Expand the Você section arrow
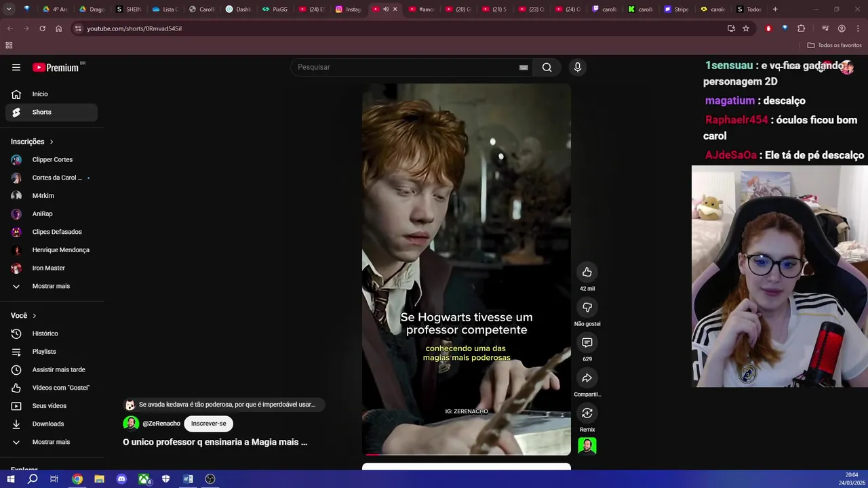 [x=35, y=316]
